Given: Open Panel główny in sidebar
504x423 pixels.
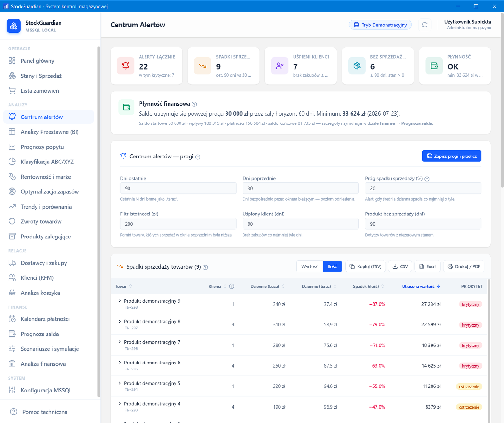Looking at the screenshot, I should click(49, 61).
